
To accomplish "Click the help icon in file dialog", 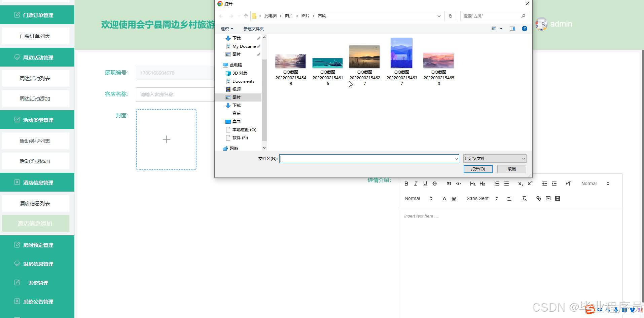I will tap(524, 29).
